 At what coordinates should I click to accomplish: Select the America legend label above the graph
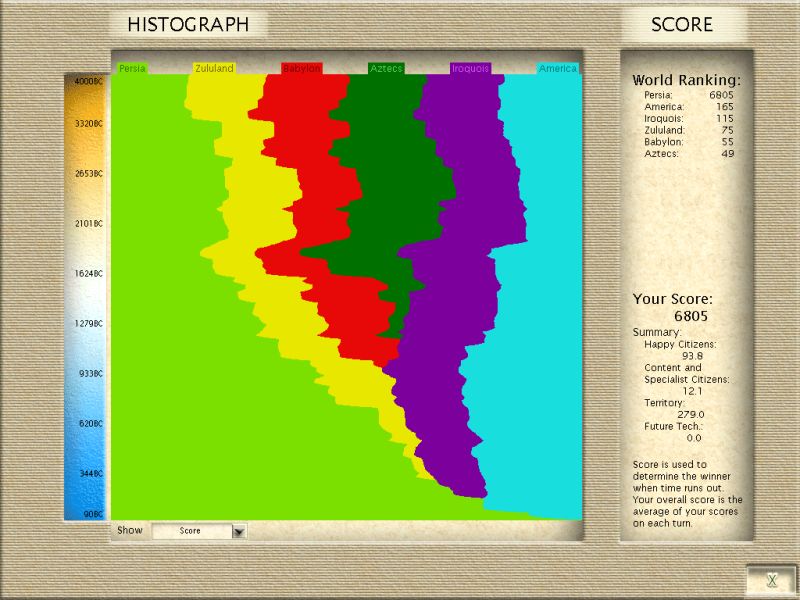(x=558, y=68)
